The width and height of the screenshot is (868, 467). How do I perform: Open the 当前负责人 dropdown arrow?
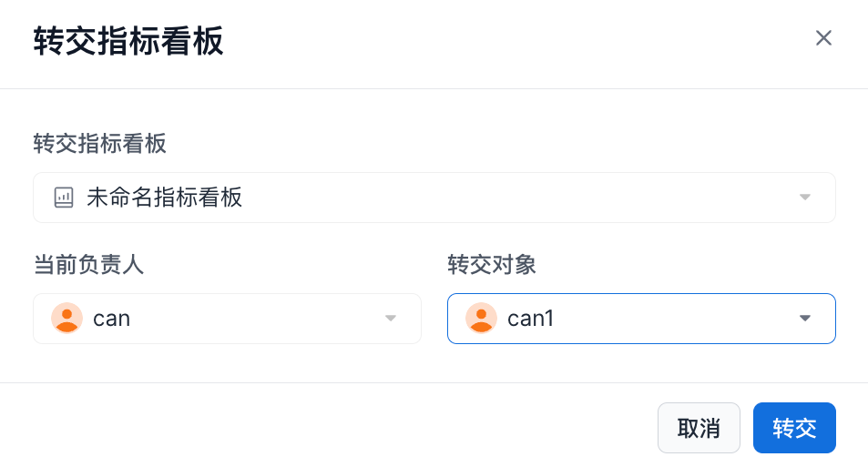click(x=391, y=318)
